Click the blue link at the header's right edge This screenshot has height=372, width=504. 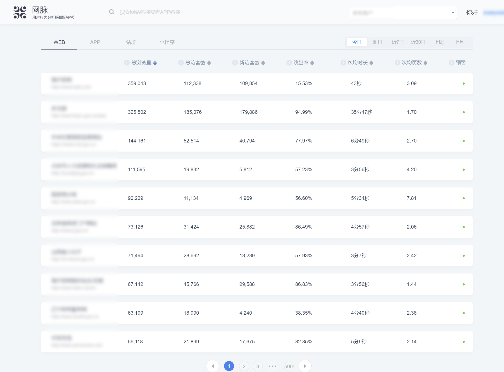[x=494, y=13]
